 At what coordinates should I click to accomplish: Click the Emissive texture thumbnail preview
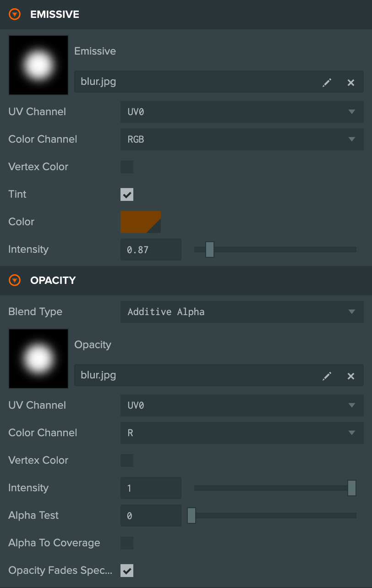tap(38, 65)
